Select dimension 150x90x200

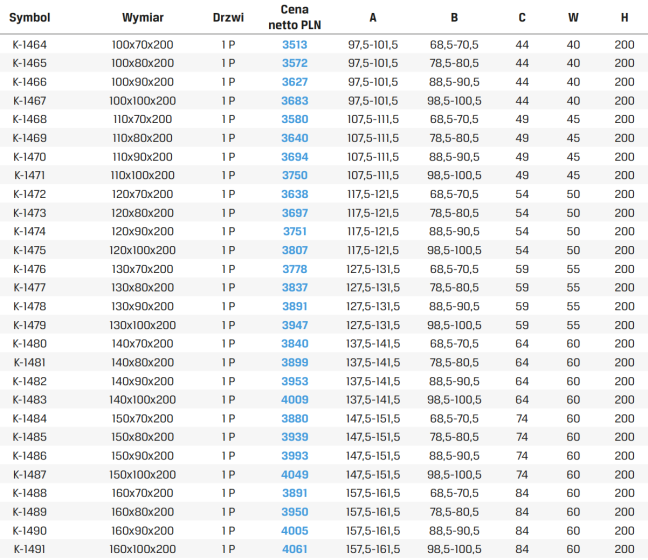pyautogui.click(x=143, y=456)
